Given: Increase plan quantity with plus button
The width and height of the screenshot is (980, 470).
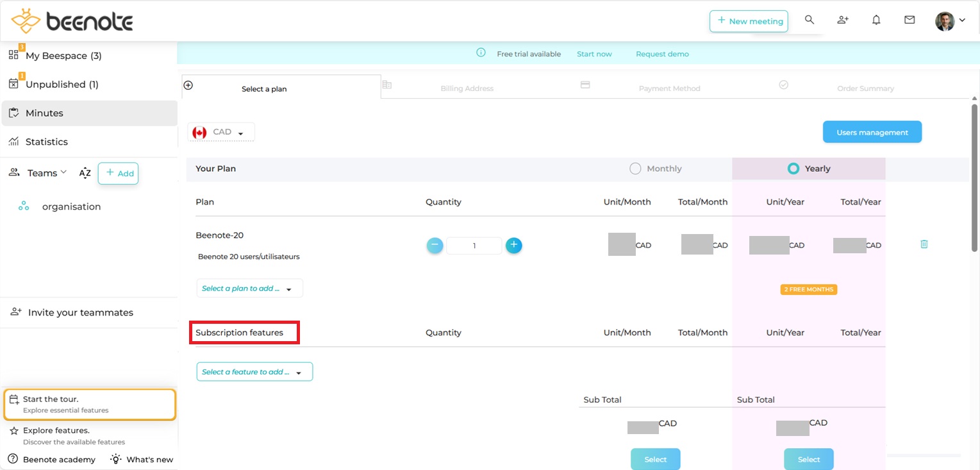Looking at the screenshot, I should coord(513,245).
